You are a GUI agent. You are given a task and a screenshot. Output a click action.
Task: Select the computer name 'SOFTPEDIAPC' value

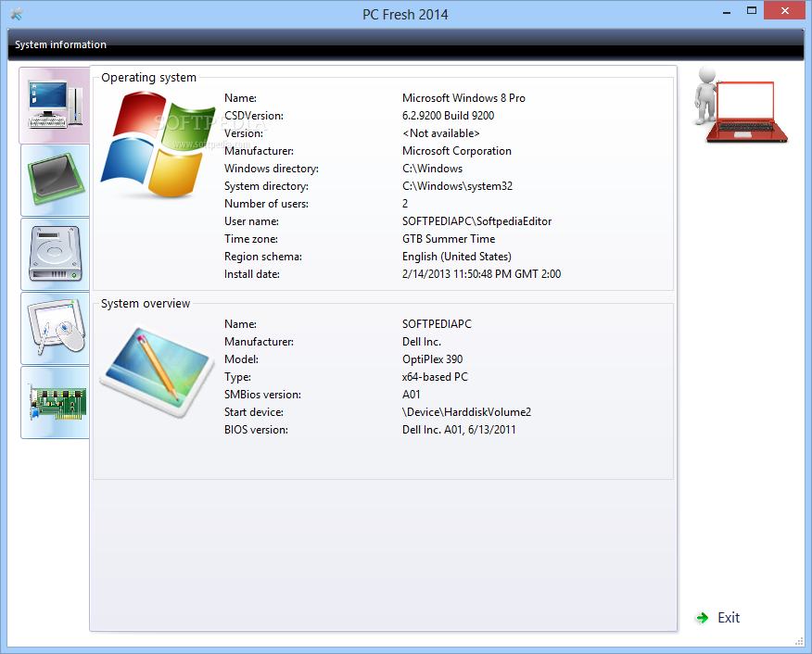[x=437, y=324]
